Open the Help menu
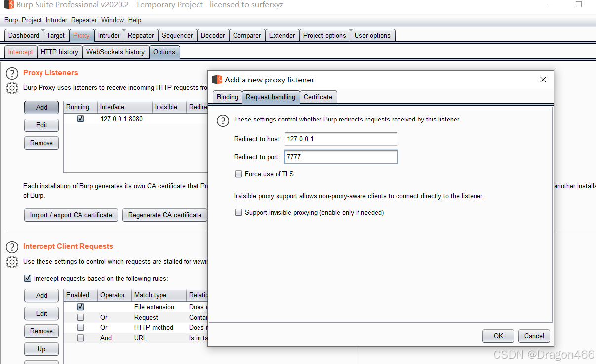 point(135,20)
